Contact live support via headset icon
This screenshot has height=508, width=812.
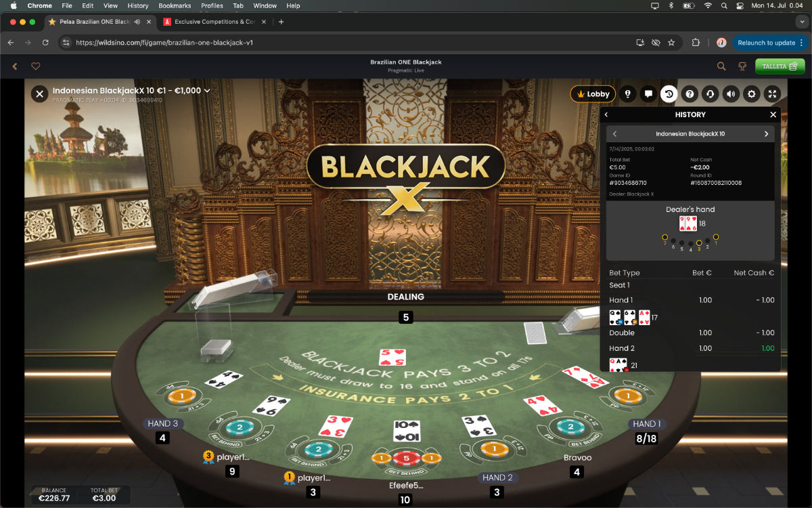[x=710, y=94]
